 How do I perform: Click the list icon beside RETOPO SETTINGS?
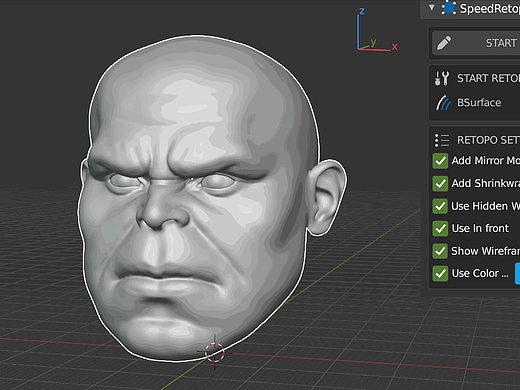pos(442,140)
